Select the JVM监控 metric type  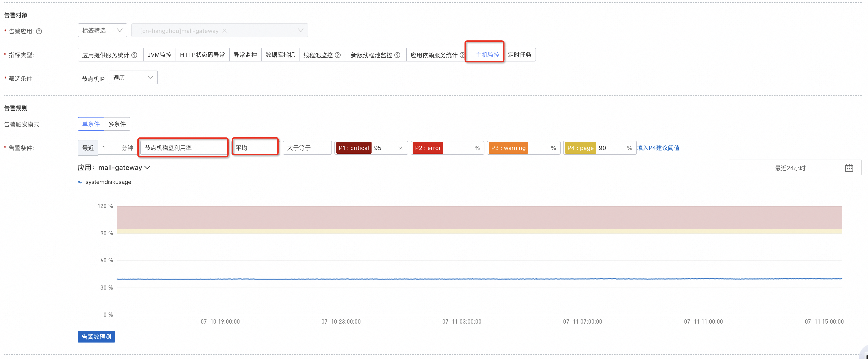[159, 55]
